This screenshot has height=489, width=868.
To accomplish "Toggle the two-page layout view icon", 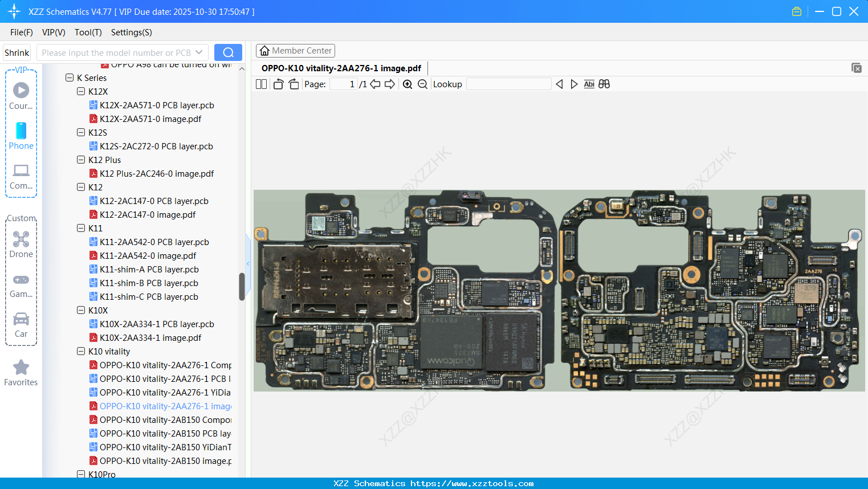I will click(x=261, y=84).
